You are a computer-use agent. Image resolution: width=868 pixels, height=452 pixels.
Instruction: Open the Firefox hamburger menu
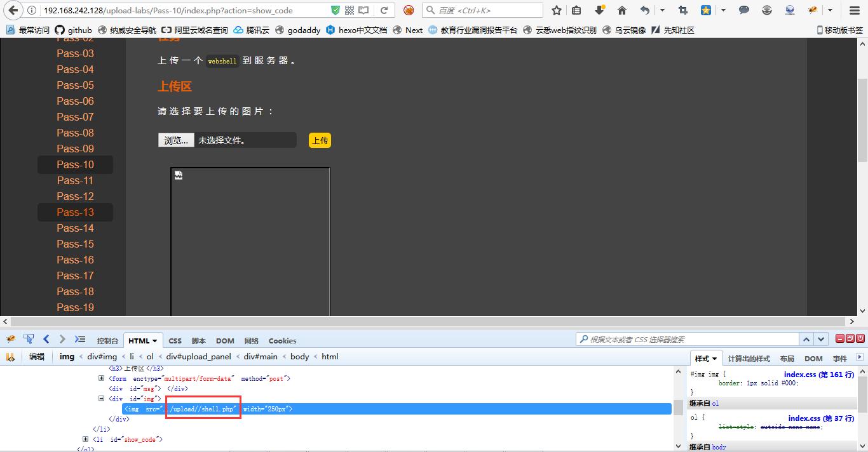click(x=853, y=10)
